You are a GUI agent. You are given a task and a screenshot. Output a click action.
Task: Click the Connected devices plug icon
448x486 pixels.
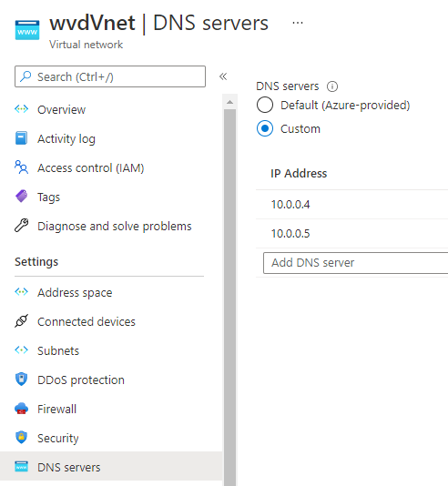[21, 321]
